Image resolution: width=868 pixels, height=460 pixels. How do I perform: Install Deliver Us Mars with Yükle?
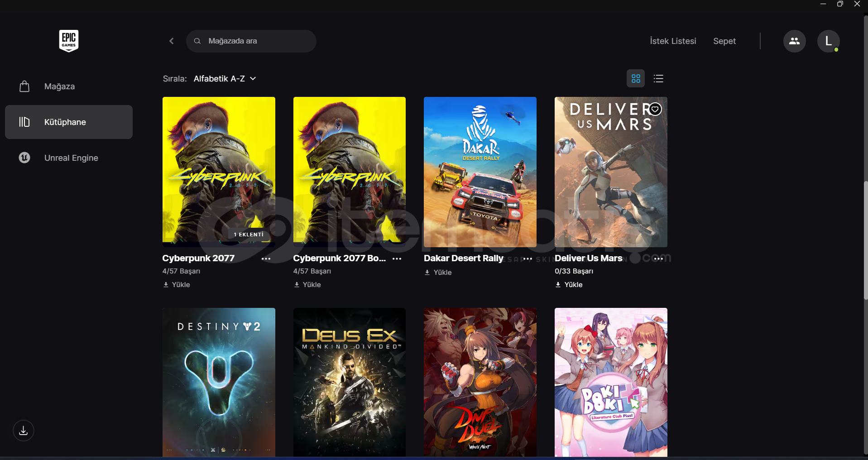[569, 285]
